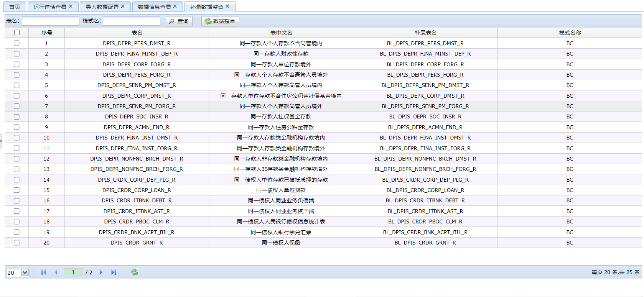Screen dimensions: 644x297
Task: Open the 数据信息查看 tab
Action: click(x=154, y=7)
